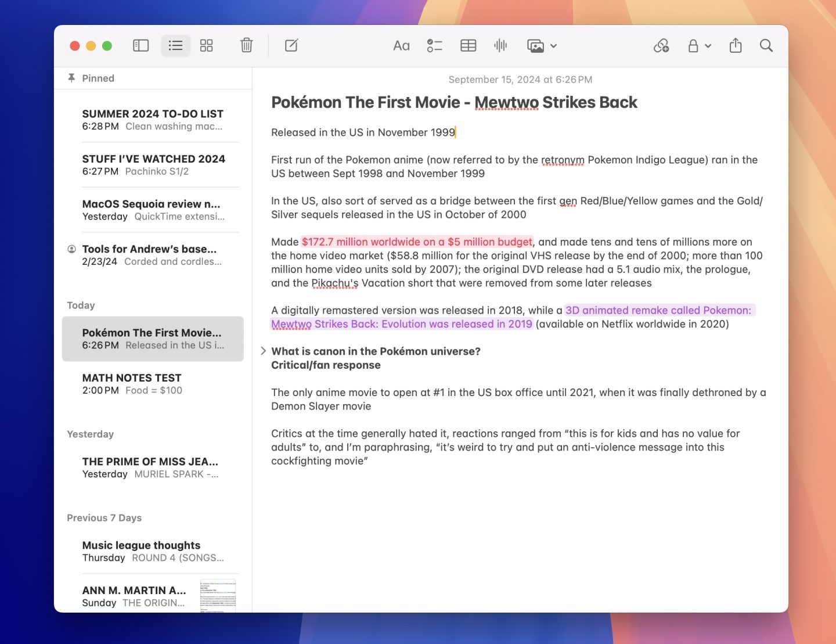Toggle the sidebar folders panel
The image size is (836, 644).
[141, 46]
